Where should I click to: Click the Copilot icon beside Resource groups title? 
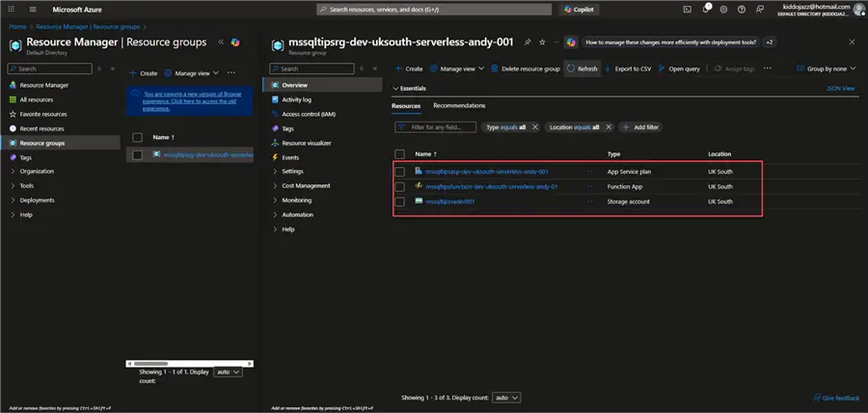[235, 42]
